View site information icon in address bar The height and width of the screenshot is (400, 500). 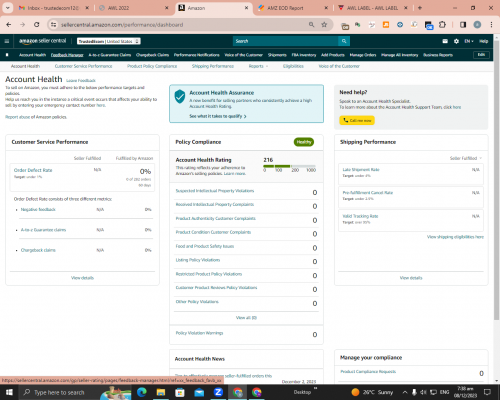point(53,25)
